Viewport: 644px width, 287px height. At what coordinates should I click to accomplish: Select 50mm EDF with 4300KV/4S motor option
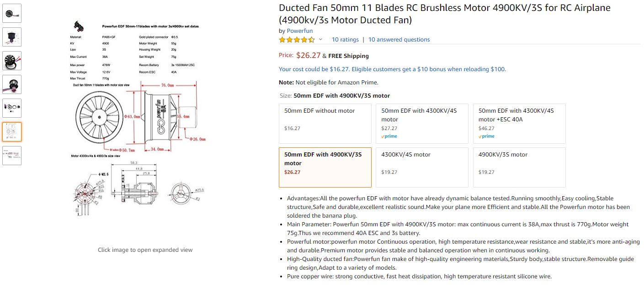tap(422, 124)
